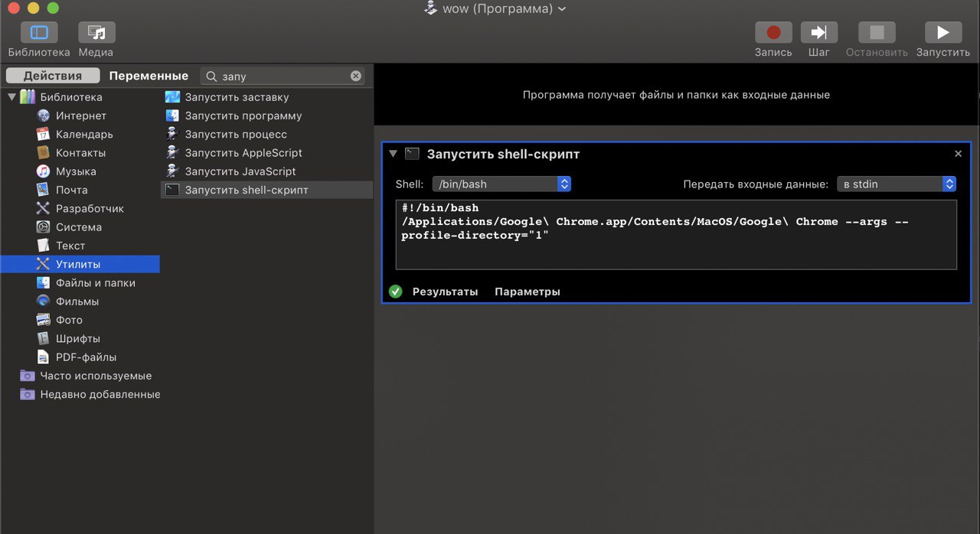Toggle the Library sidebar button
Image resolution: width=980 pixels, height=534 pixels.
39,33
